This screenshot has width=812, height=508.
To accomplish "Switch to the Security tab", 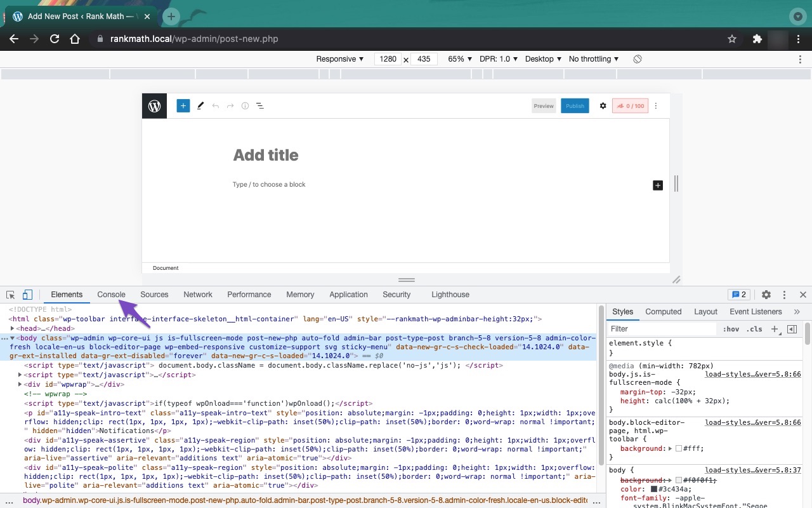I will 396,295.
